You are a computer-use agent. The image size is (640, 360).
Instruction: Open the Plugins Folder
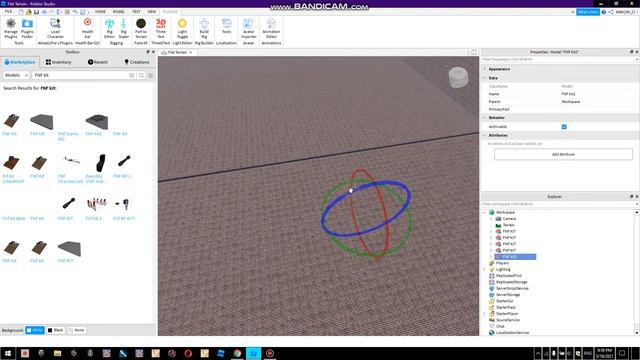(27, 28)
